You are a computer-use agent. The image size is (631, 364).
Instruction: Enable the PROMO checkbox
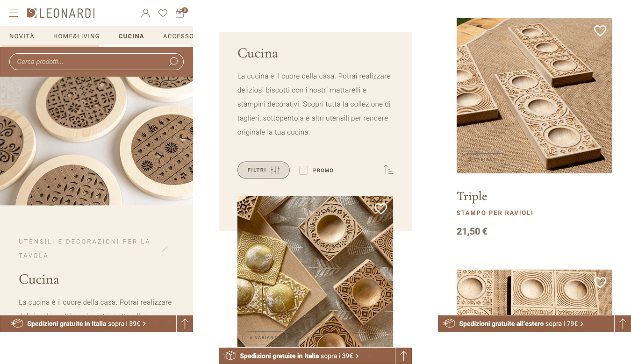(x=303, y=170)
